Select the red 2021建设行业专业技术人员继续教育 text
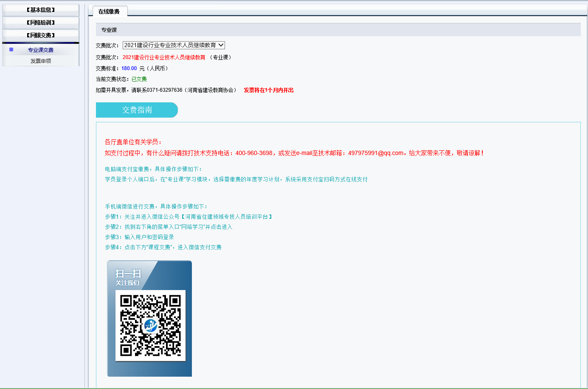The height and width of the screenshot is (389, 588). click(x=164, y=57)
